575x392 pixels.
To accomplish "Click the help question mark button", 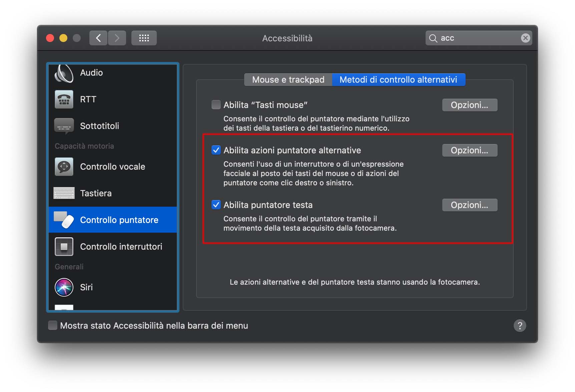I will click(x=520, y=326).
